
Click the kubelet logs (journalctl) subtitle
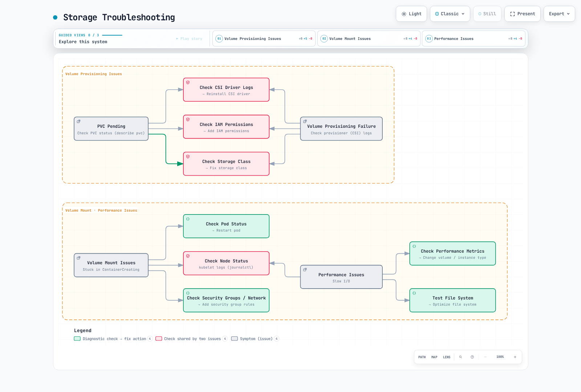(x=226, y=268)
